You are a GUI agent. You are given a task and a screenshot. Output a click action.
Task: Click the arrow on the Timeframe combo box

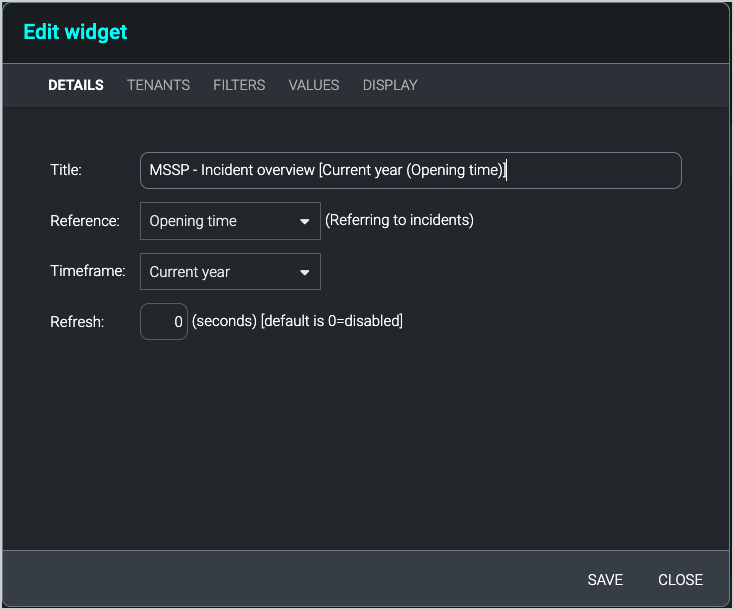[305, 272]
